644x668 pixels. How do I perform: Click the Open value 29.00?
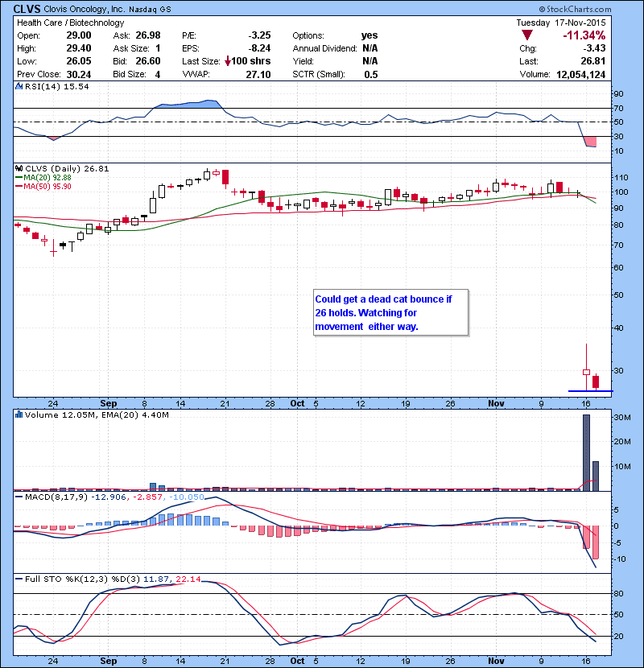coord(79,35)
